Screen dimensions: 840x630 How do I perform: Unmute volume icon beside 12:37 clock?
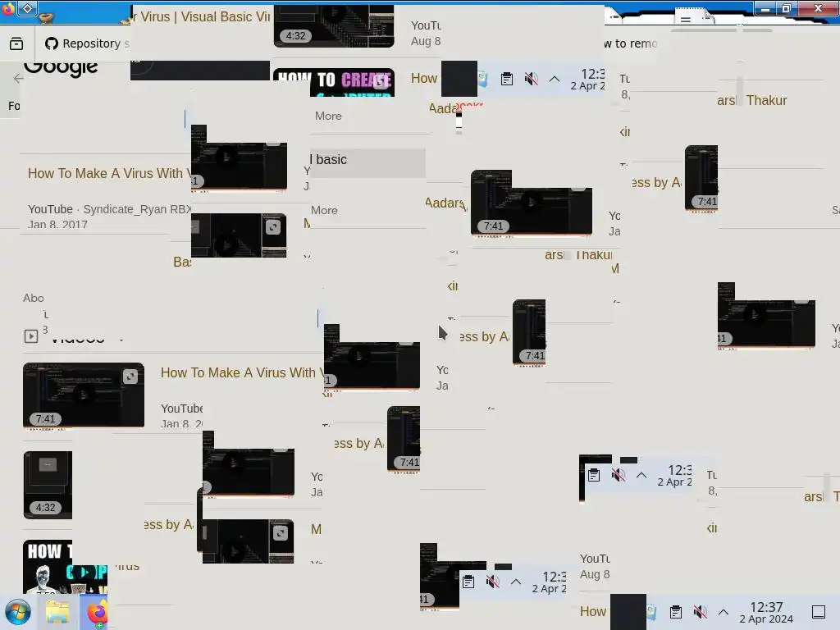pyautogui.click(x=700, y=612)
